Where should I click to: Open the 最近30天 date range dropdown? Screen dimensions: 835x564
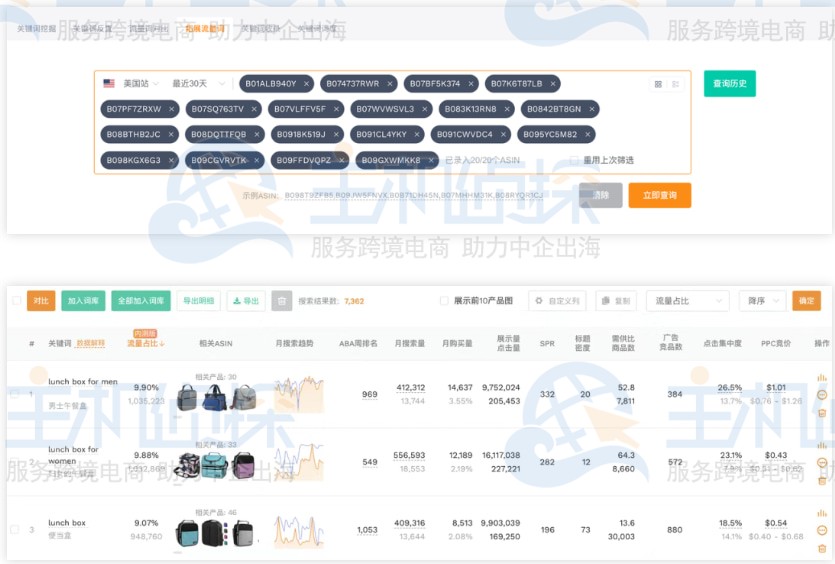click(199, 84)
